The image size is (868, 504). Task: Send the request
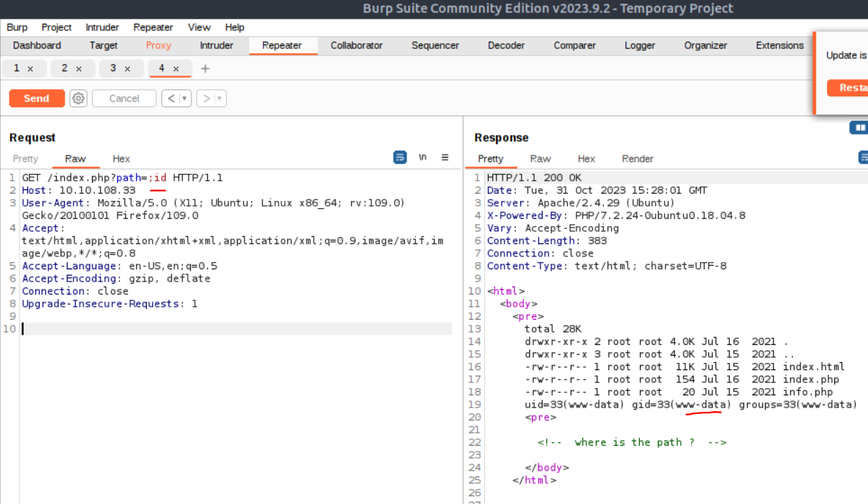37,99
